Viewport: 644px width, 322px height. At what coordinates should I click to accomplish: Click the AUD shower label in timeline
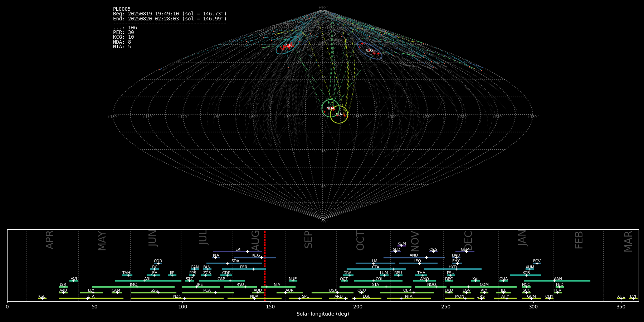pyautogui.click(x=258, y=291)
